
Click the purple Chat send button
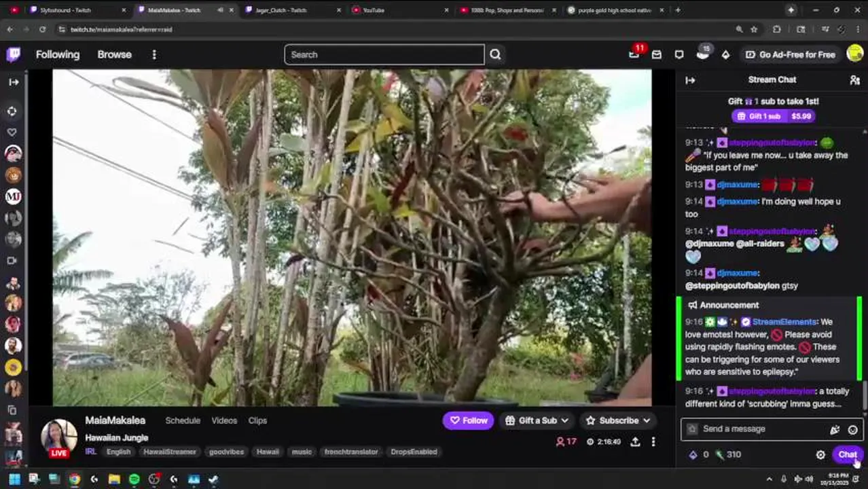847,454
